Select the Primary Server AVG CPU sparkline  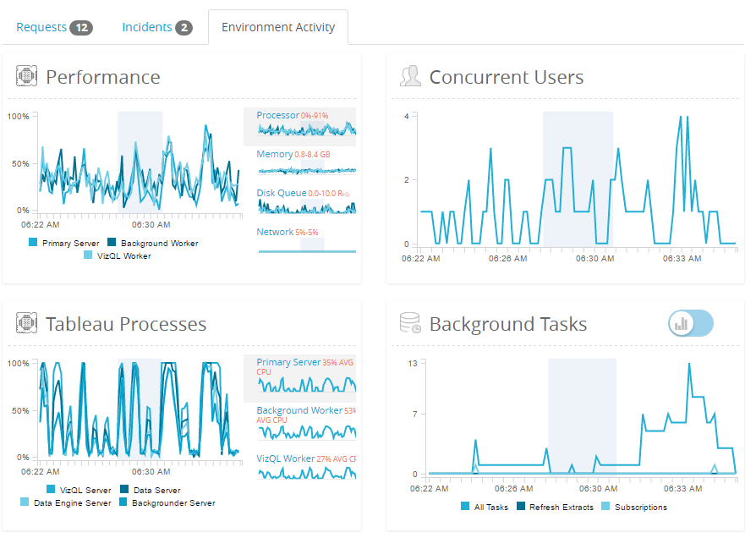tap(299, 378)
